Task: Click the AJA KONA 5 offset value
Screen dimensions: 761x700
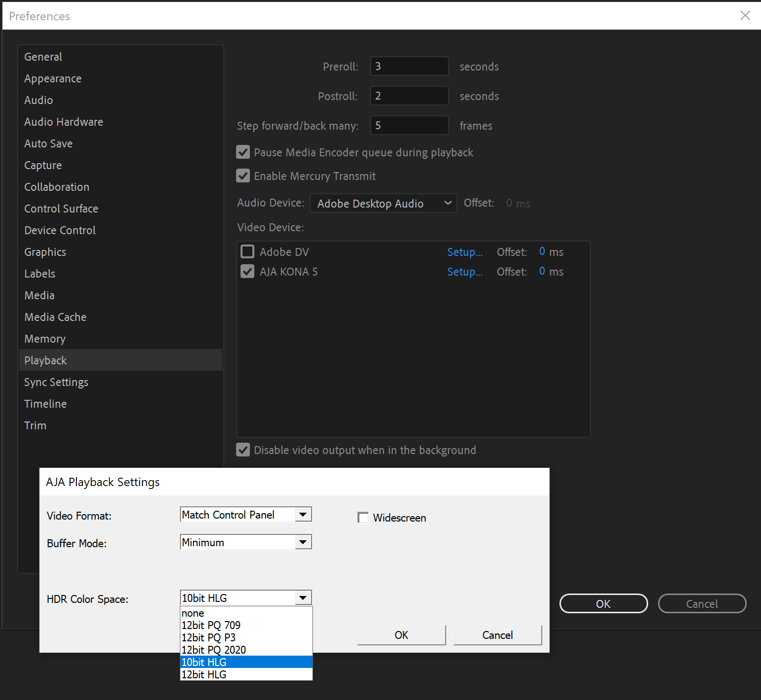Action: point(542,271)
